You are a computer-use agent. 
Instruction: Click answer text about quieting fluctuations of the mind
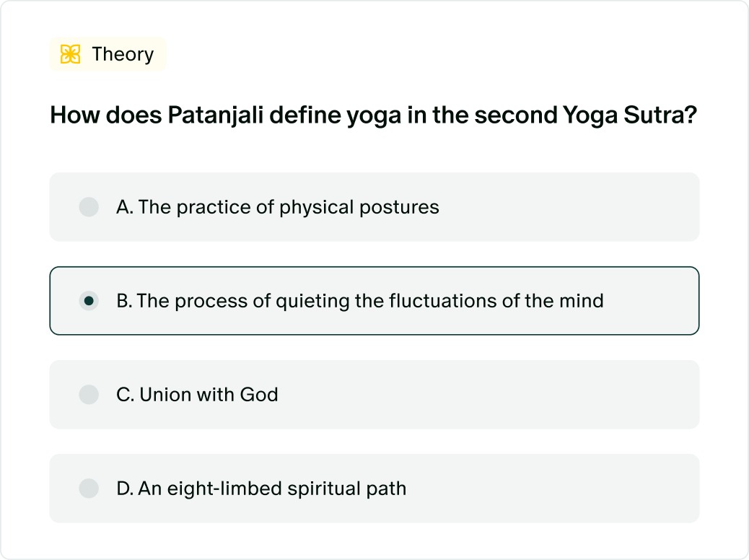[x=370, y=301]
